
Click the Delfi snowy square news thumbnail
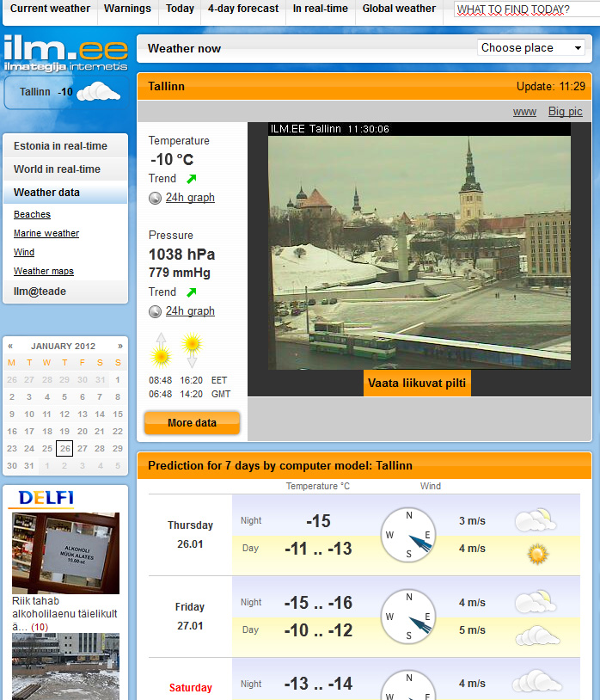pyautogui.click(x=65, y=666)
